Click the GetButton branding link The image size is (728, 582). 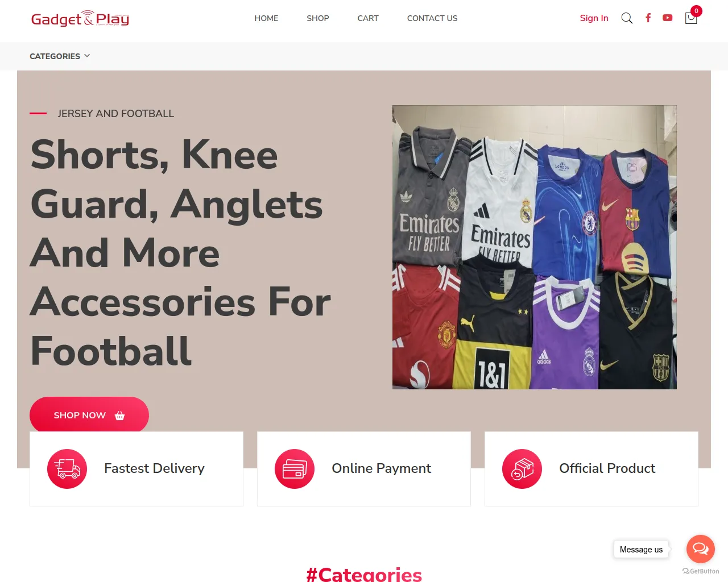(701, 571)
